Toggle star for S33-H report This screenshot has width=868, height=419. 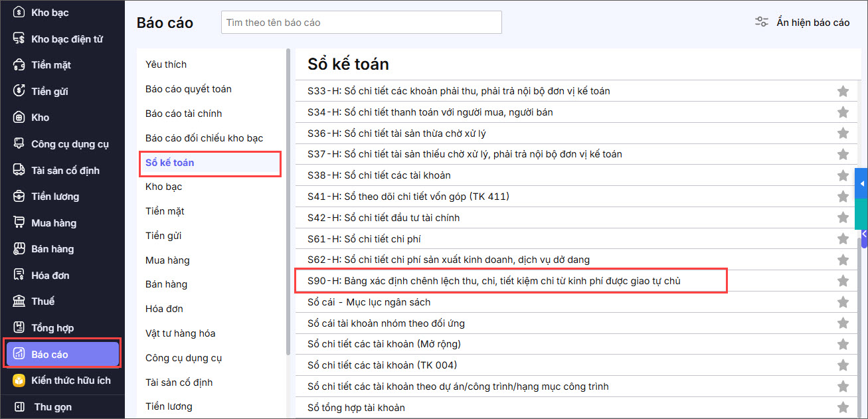(x=843, y=91)
